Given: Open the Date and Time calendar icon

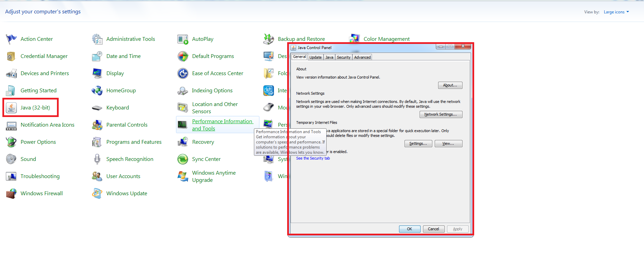Looking at the screenshot, I should click(x=97, y=56).
